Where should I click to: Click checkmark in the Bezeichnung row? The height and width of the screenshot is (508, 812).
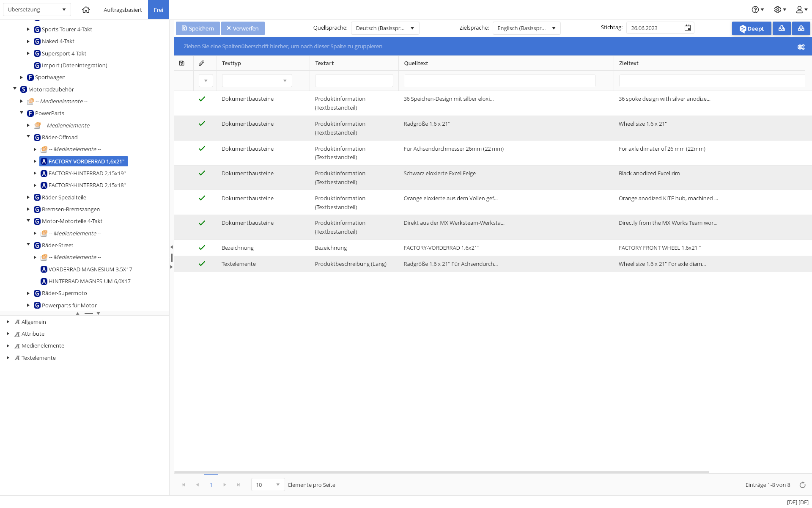click(x=202, y=248)
